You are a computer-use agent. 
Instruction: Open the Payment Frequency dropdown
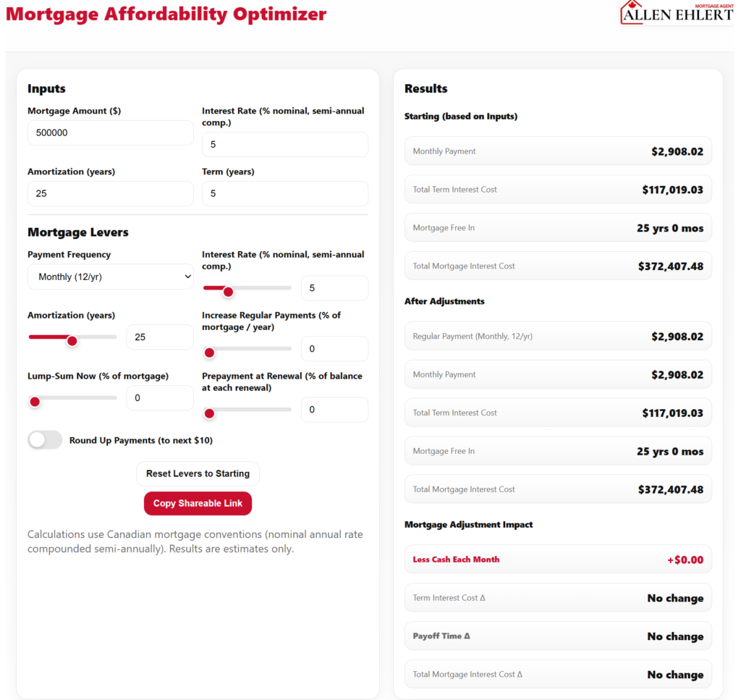[x=111, y=277]
